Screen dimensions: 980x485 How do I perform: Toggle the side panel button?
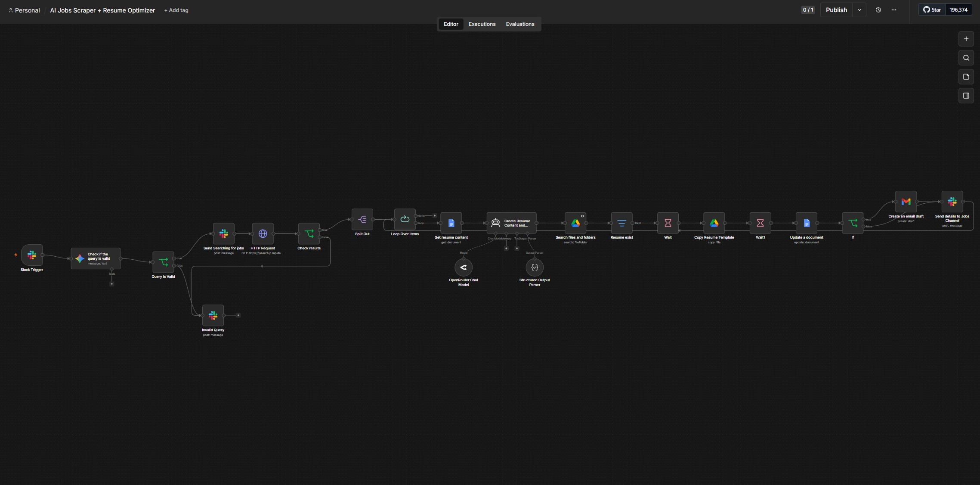click(966, 96)
